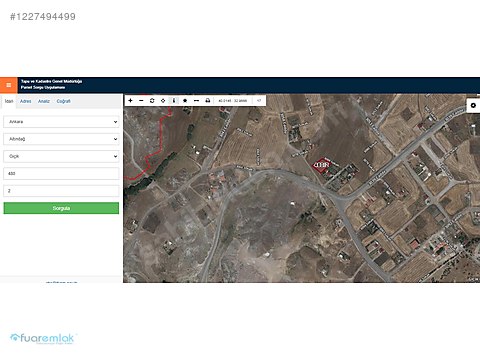The image size is (480, 360).
Task: Open the orange hamburger menu
Action: click(9, 85)
